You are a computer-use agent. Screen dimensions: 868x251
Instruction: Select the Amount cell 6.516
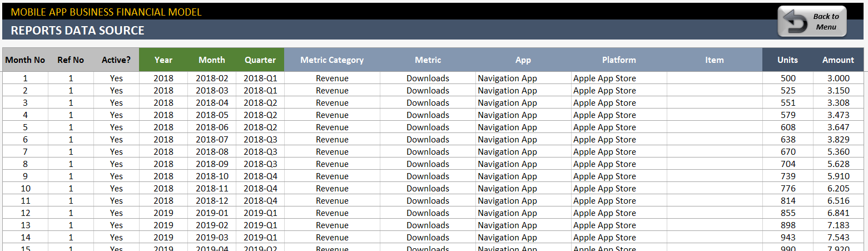[x=839, y=201]
